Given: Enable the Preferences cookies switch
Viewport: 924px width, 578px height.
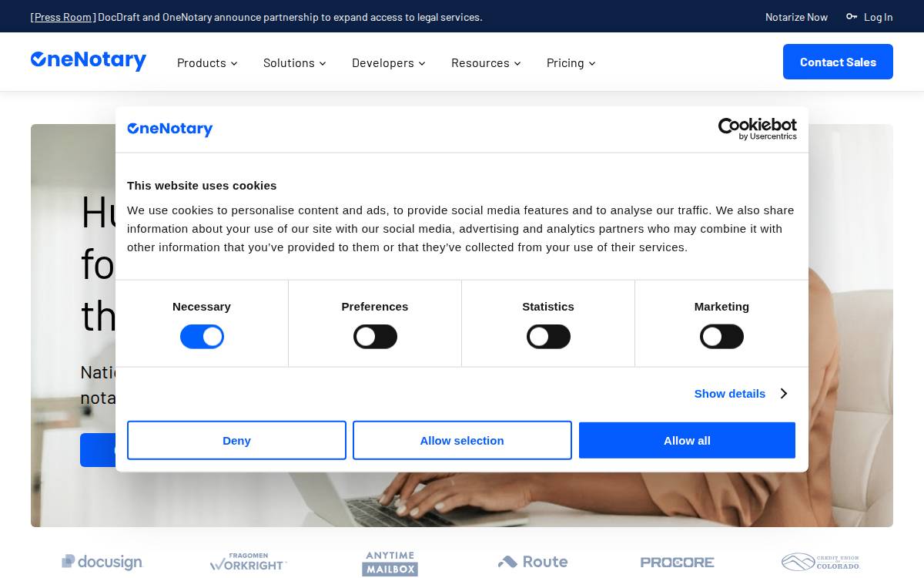Looking at the screenshot, I should coord(375,337).
